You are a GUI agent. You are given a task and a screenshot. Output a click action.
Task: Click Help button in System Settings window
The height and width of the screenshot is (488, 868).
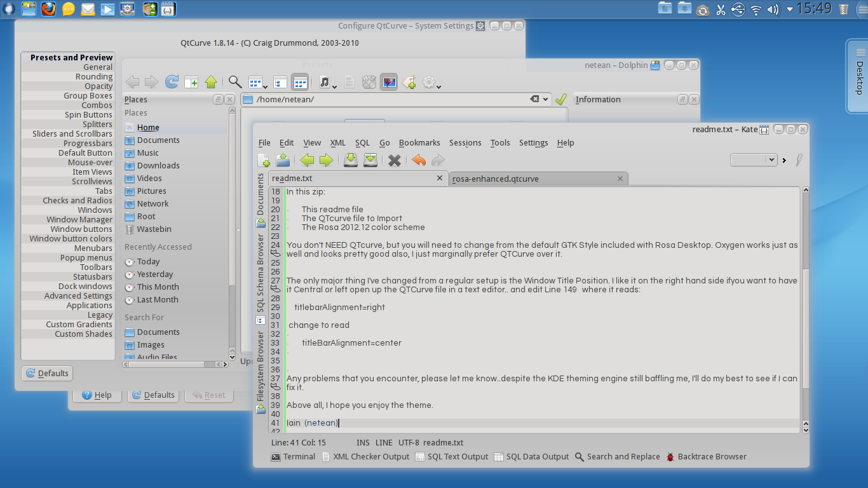click(x=97, y=395)
